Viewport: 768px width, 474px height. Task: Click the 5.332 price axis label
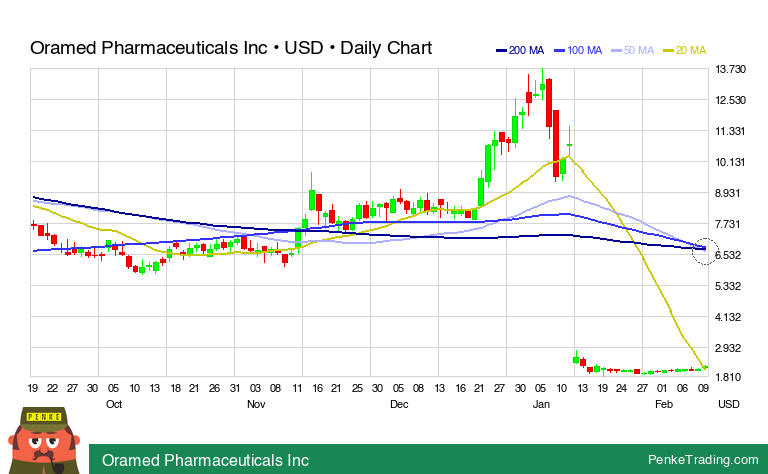click(728, 286)
